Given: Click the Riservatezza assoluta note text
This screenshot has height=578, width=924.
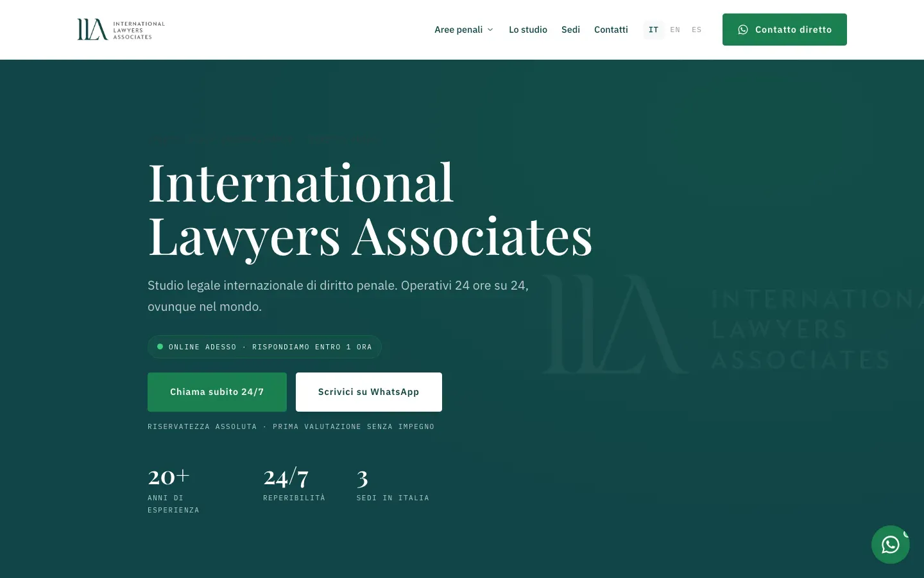Looking at the screenshot, I should pos(291,426).
